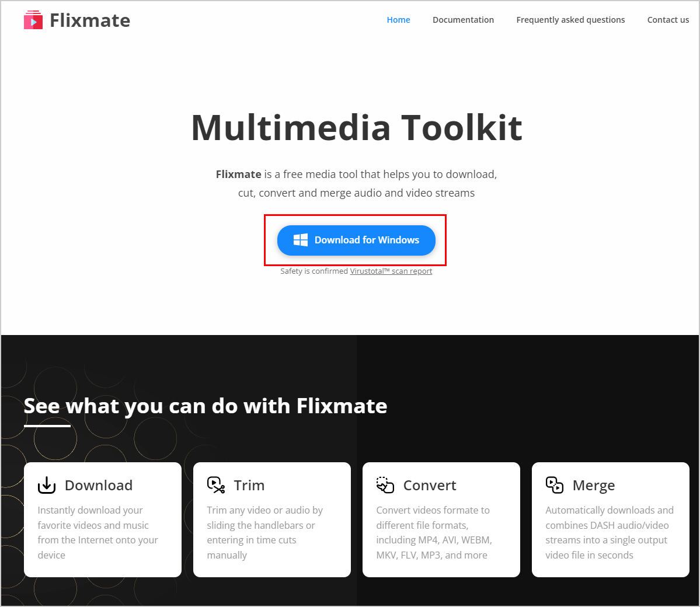Click 'See what you can do with Flixmate' heading
Screen dimensions: 700x607
tap(206, 406)
